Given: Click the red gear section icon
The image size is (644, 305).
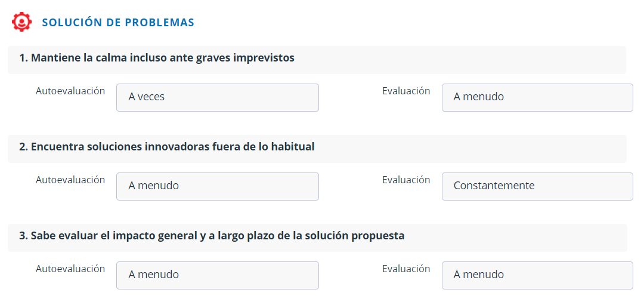Looking at the screenshot, I should [22, 21].
